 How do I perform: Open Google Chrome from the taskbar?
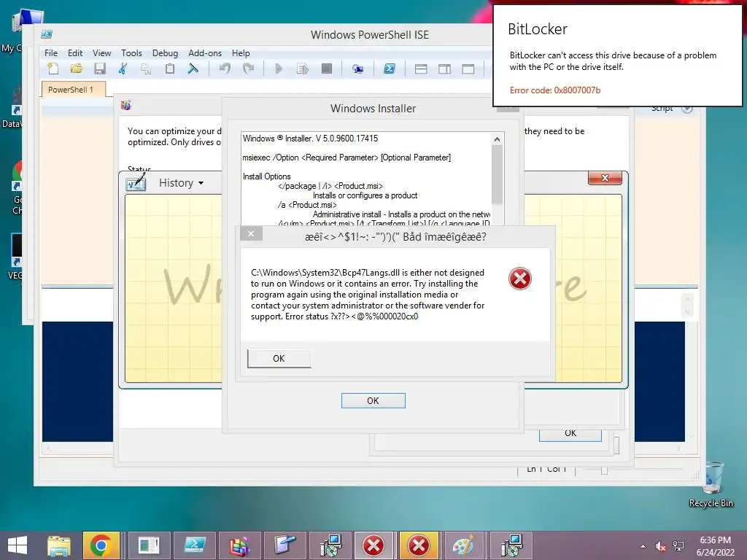tap(101, 545)
